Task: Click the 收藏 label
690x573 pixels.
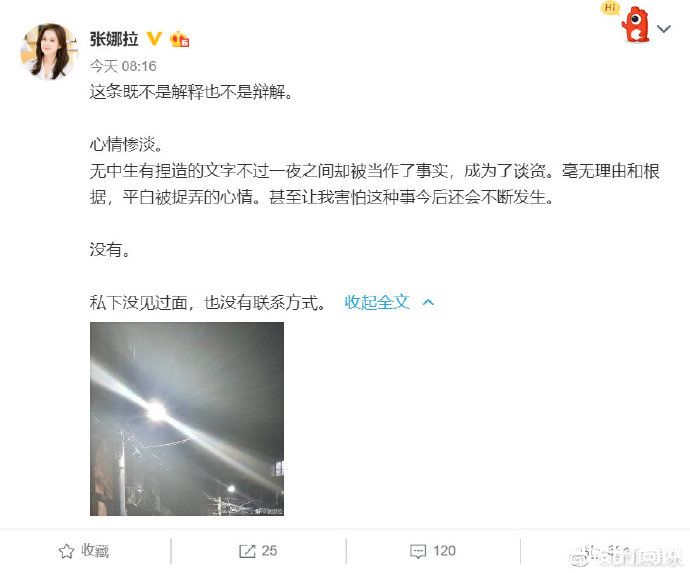Action: 95,551
